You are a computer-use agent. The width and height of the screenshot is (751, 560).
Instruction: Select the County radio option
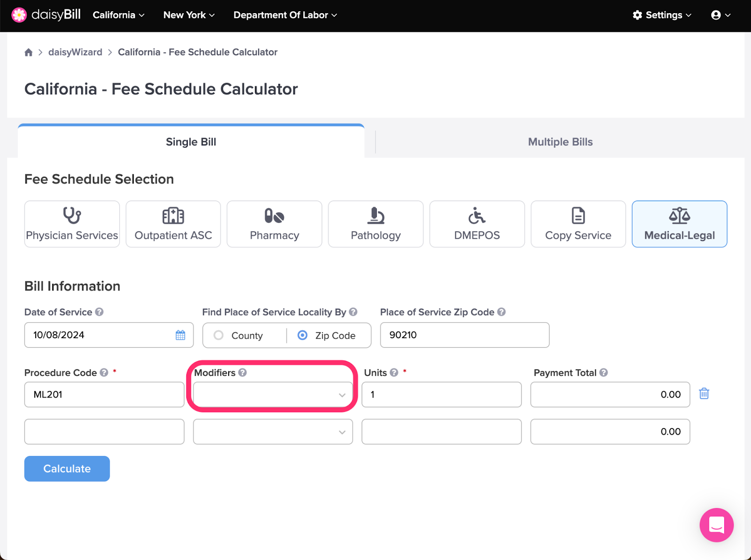point(218,335)
